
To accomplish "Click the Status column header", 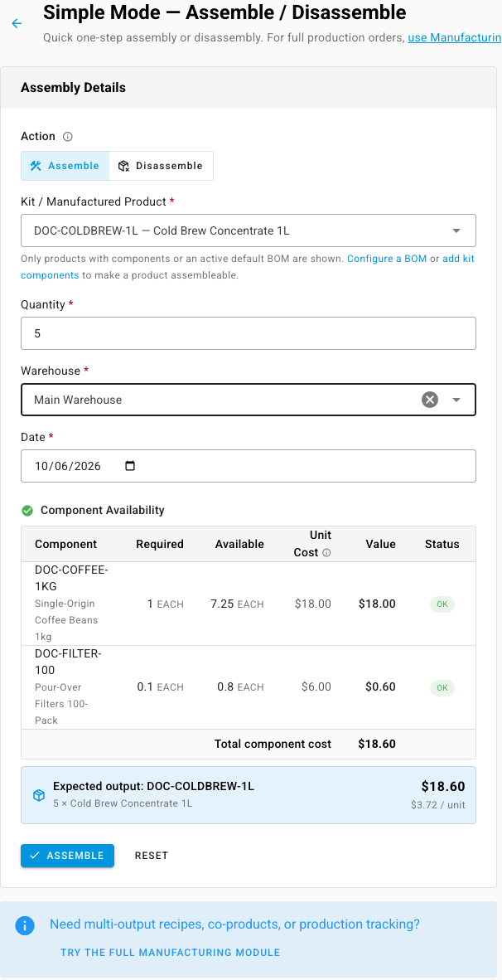I will [442, 545].
